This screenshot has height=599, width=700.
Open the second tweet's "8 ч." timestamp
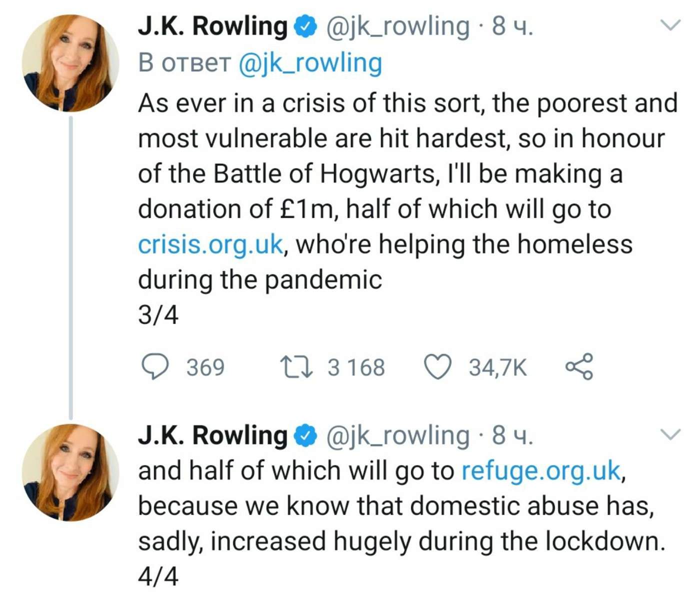pos(512,435)
